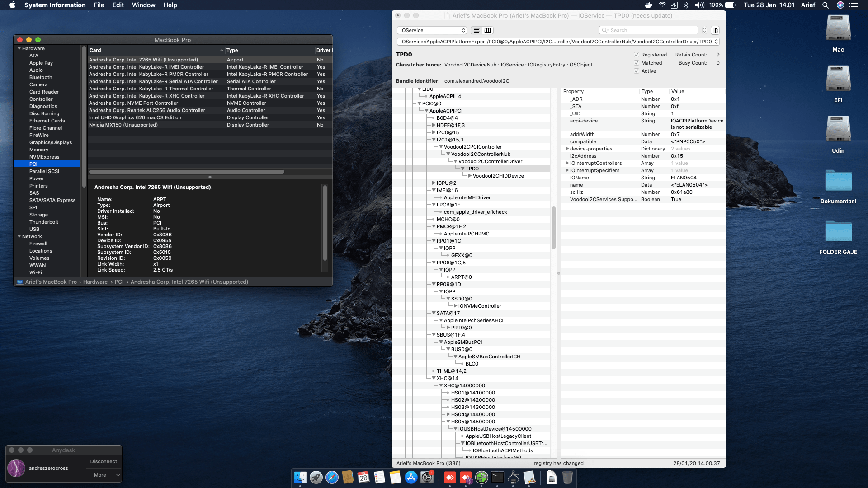The height and width of the screenshot is (488, 868).
Task: Click the PCI detail pane scrollbar
Action: tap(325, 222)
